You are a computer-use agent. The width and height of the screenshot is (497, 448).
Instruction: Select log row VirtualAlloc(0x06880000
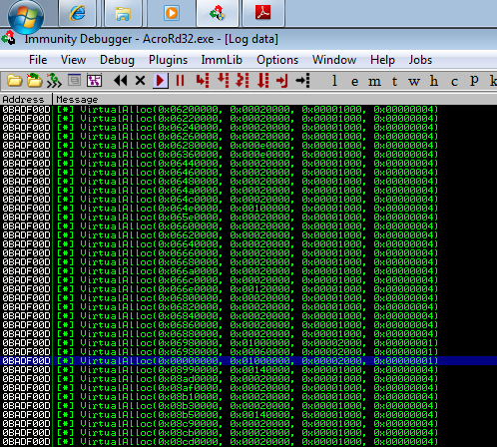248,334
